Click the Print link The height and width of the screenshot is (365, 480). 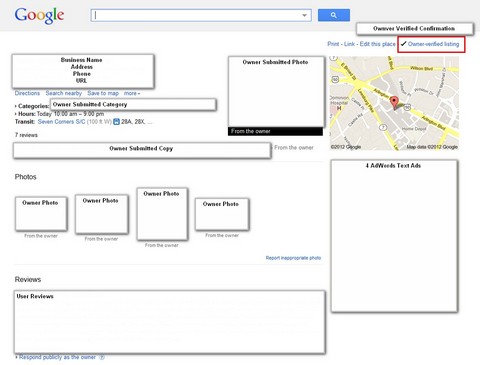[x=333, y=44]
